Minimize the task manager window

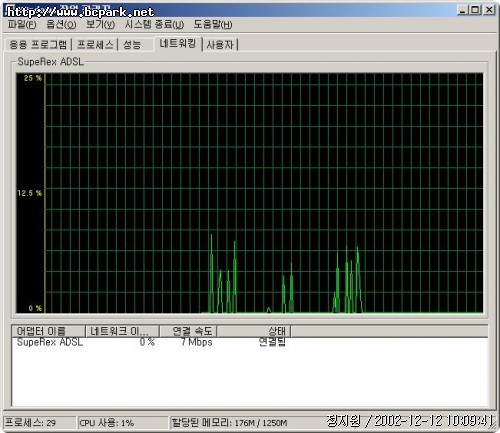click(462, 10)
